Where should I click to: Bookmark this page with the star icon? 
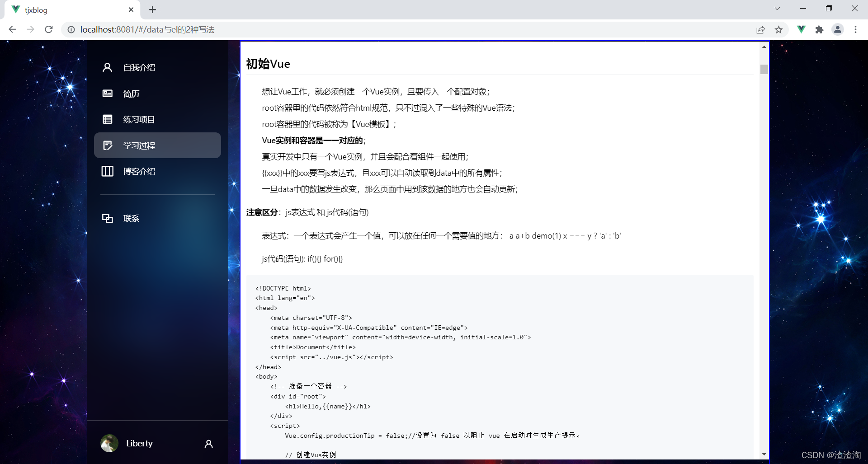click(778, 29)
